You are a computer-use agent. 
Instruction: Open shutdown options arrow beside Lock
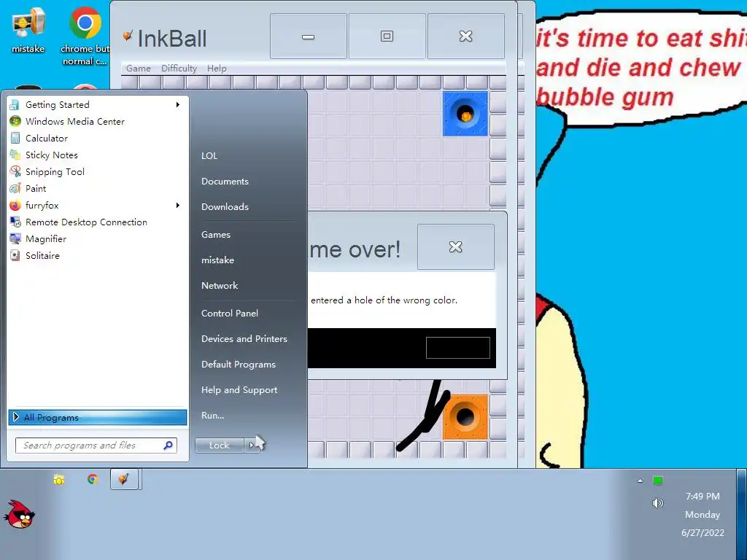(x=252, y=446)
